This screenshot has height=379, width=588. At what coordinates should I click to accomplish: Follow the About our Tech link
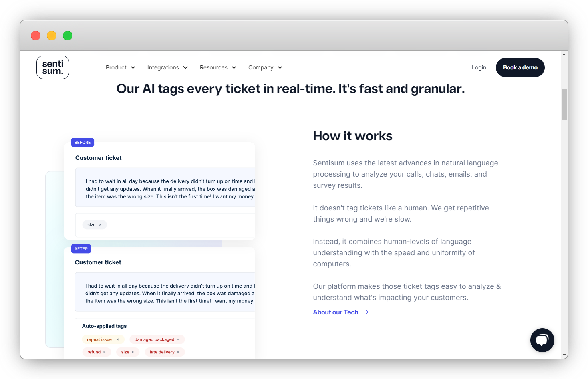pos(336,312)
